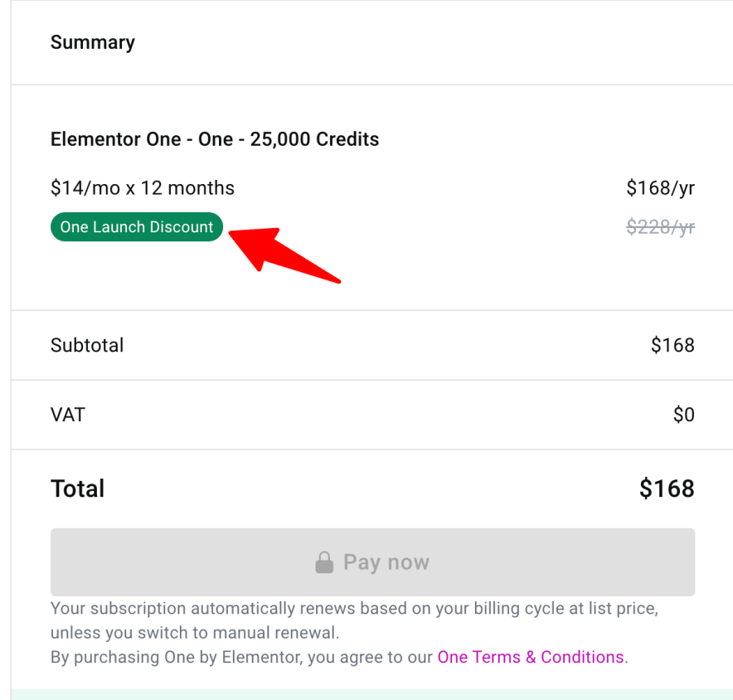Image resolution: width=733 pixels, height=700 pixels.
Task: Select the $168 subtotal amount
Action: pyautogui.click(x=672, y=345)
